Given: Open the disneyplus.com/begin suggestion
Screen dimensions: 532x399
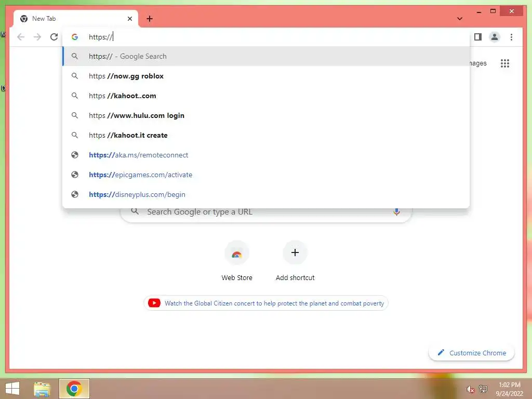Looking at the screenshot, I should pyautogui.click(x=266, y=194).
